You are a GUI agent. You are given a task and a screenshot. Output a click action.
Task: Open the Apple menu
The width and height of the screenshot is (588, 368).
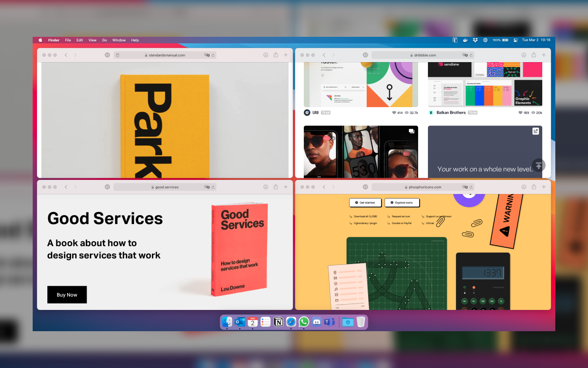click(x=40, y=40)
